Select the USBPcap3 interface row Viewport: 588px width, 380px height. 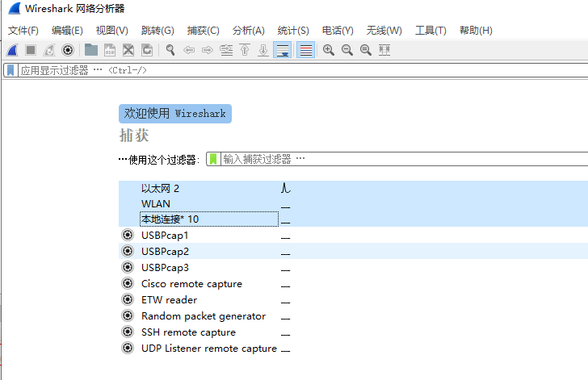tap(353, 267)
